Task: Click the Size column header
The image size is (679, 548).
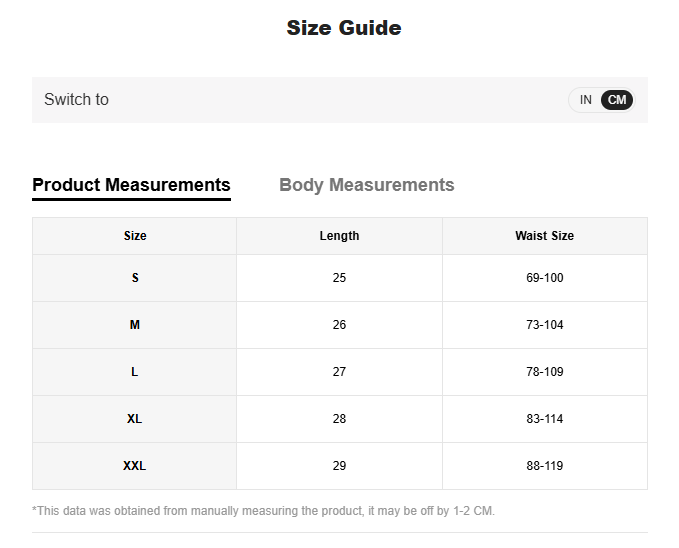Action: (135, 236)
